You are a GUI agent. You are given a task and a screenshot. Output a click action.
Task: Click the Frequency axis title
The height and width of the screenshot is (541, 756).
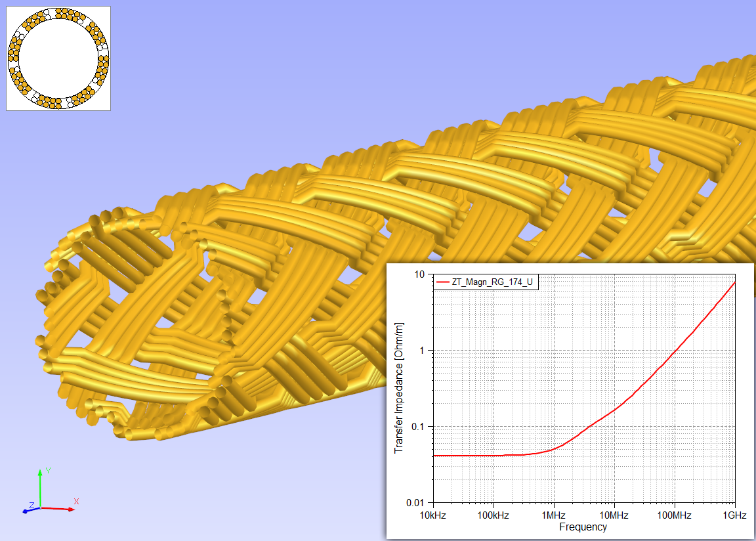point(583,527)
